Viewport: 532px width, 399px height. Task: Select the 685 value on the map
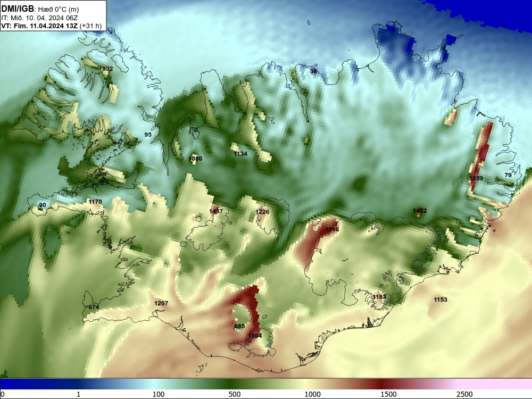tap(239, 326)
